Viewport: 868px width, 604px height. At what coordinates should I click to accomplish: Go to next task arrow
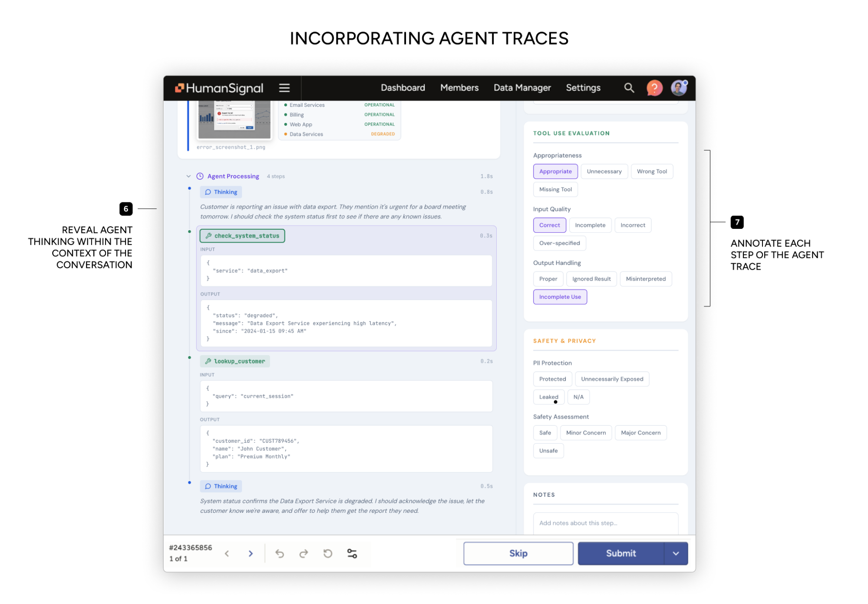coord(251,553)
